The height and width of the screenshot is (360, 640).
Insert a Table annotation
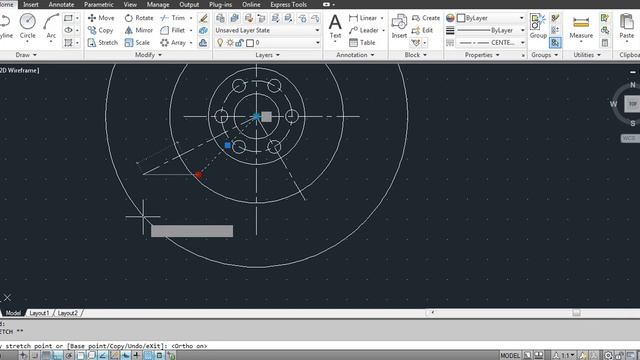362,42
